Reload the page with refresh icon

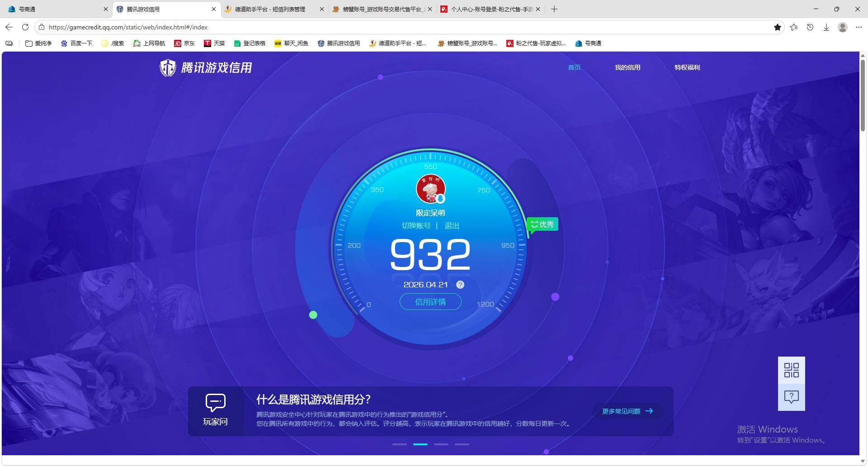click(25, 27)
